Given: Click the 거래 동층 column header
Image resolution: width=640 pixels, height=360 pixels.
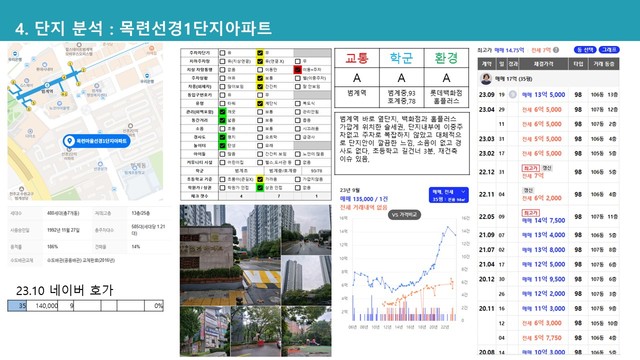Looking at the screenshot, I should tap(604, 64).
